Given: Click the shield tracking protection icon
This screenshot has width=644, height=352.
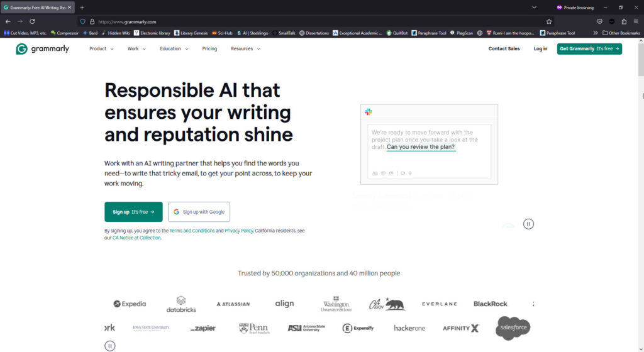Looking at the screenshot, I should coord(83,22).
